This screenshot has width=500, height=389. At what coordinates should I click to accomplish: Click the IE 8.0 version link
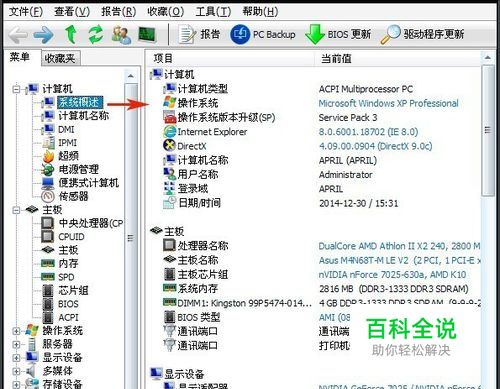pos(368,132)
